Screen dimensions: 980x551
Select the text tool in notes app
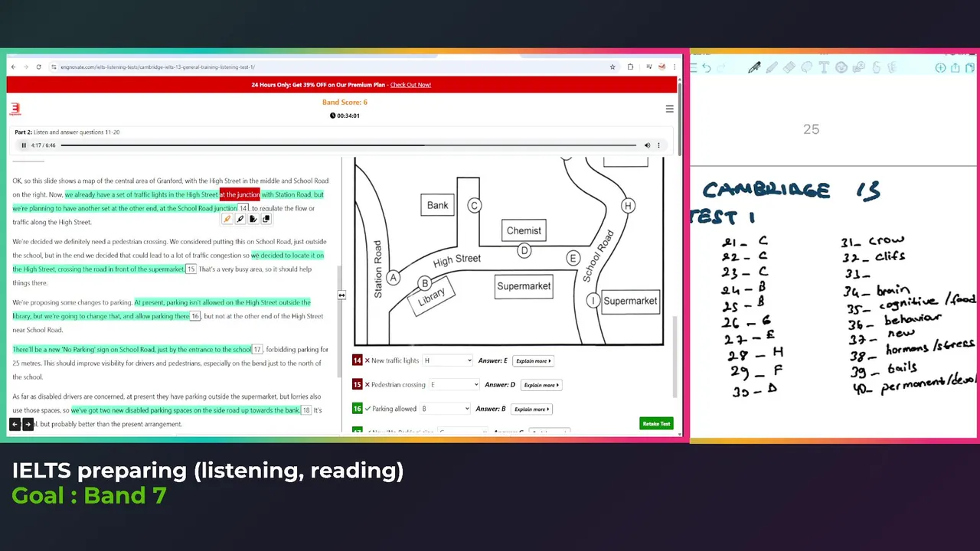824,68
